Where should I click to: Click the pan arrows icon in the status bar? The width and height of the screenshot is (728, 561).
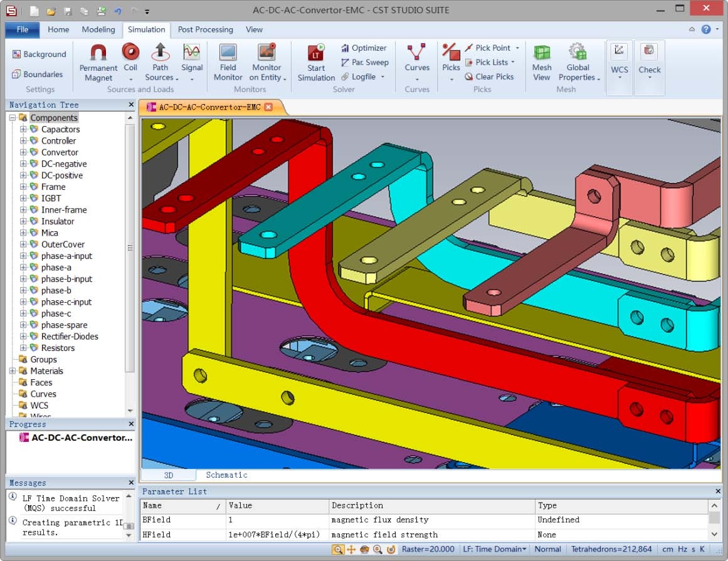pos(352,549)
